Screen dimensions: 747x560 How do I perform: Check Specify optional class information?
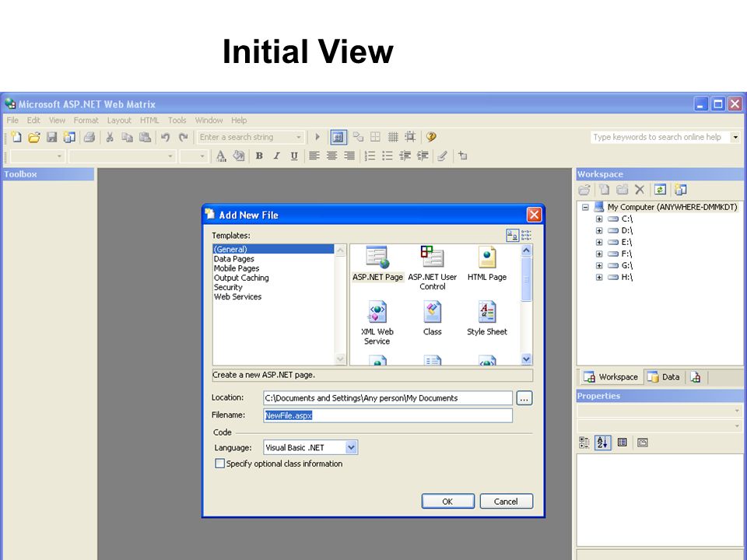(x=219, y=464)
